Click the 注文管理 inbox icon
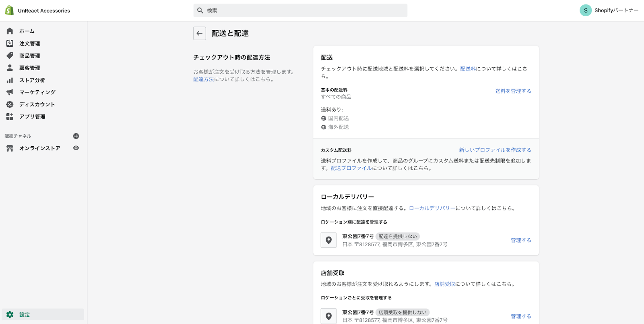This screenshot has width=644, height=324. coord(10,43)
